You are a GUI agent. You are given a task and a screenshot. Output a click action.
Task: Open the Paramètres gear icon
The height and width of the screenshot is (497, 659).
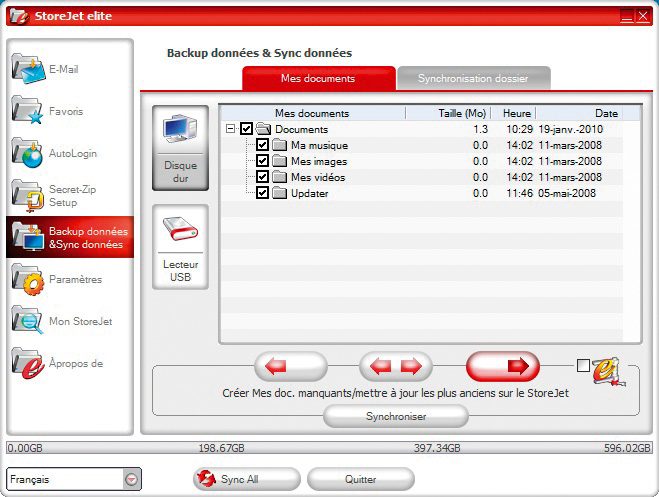tap(29, 280)
